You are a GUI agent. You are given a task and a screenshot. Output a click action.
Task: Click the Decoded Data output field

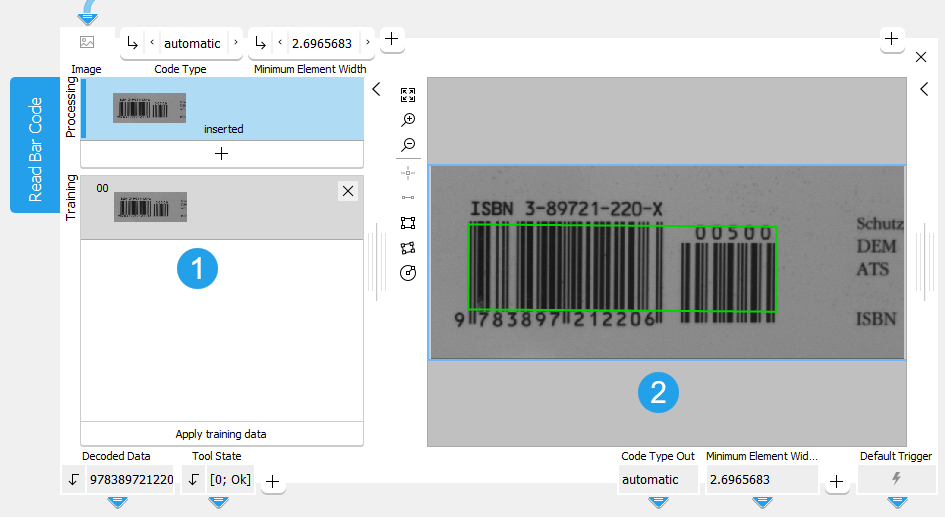tap(130, 480)
